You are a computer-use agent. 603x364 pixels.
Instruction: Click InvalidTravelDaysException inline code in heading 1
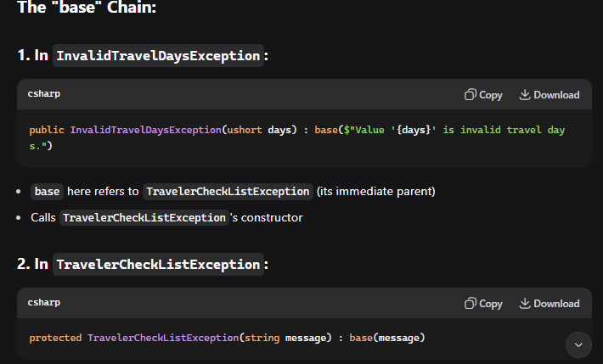click(157, 56)
